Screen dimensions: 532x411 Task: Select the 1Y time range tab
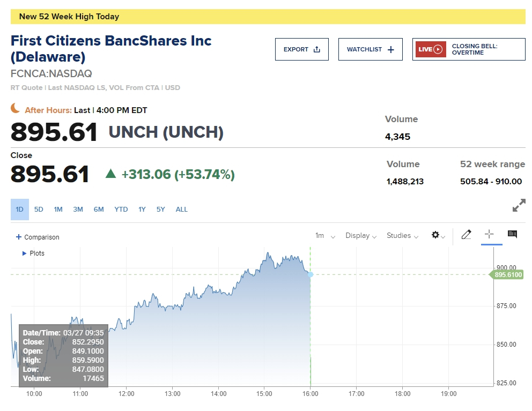tap(142, 210)
